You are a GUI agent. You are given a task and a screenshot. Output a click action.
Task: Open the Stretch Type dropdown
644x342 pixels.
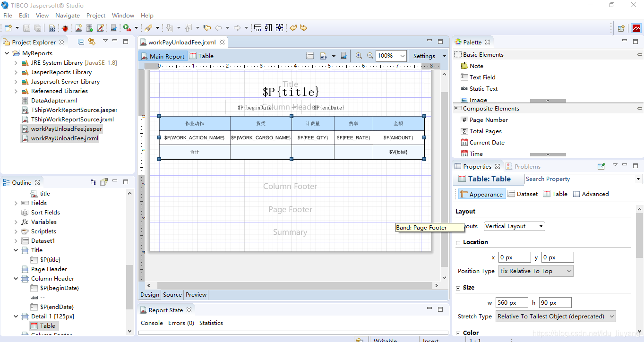[x=556, y=316]
